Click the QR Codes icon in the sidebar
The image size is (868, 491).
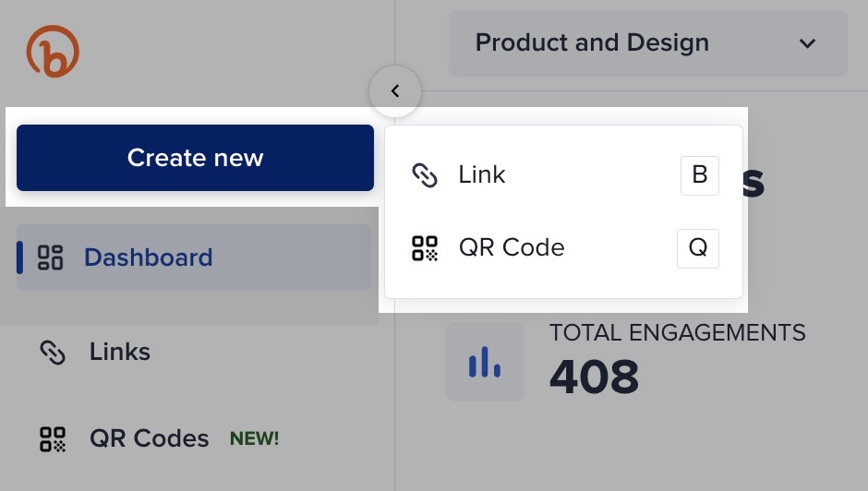tap(53, 439)
